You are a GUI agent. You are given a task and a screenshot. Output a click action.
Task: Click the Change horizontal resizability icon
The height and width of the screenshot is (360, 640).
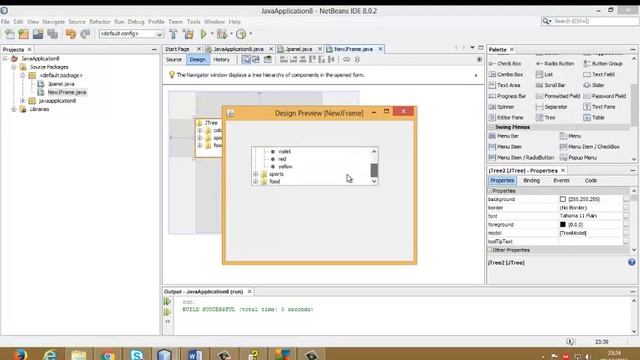[x=347, y=60]
